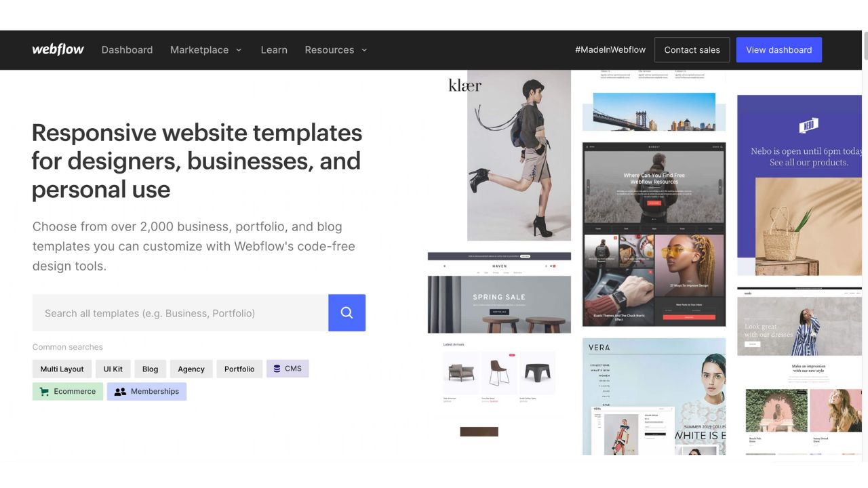Open the #MadeInWebflow link

(x=610, y=49)
